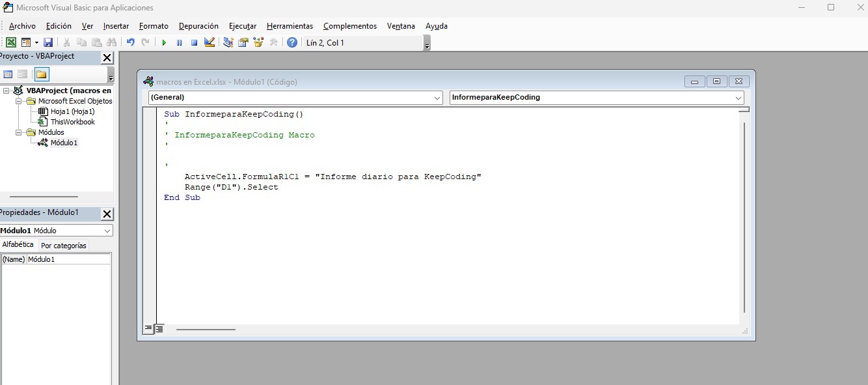The height and width of the screenshot is (385, 868).
Task: Select ThisWorkbook in project tree
Action: (x=72, y=122)
